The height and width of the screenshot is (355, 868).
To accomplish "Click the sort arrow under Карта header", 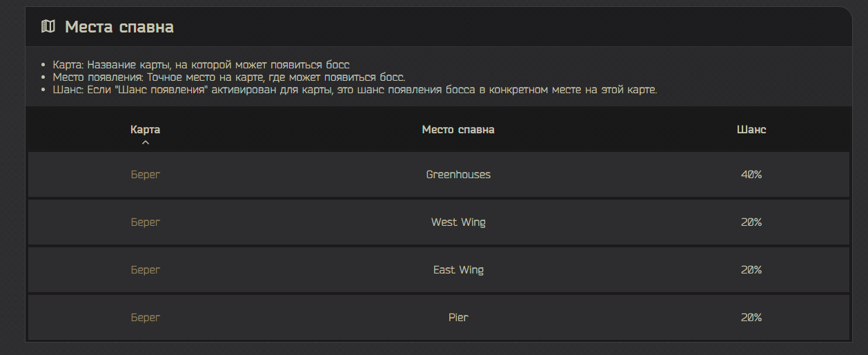I will point(145,142).
